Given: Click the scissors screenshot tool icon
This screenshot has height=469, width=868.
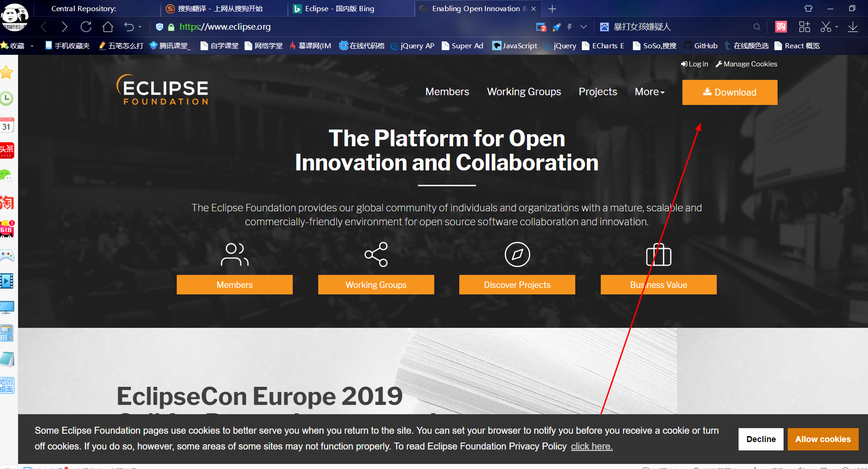Looking at the screenshot, I should point(826,27).
